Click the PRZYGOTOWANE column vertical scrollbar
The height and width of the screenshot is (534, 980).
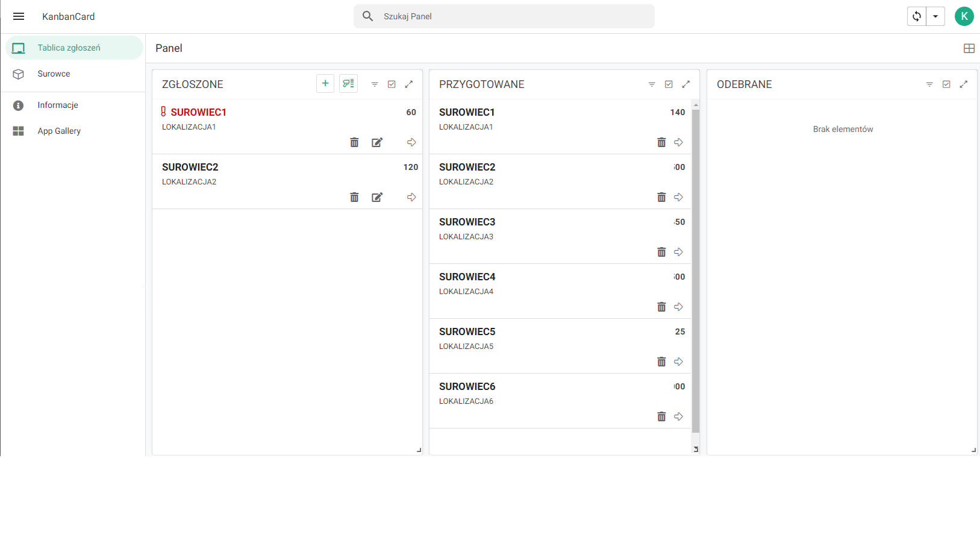696,271
